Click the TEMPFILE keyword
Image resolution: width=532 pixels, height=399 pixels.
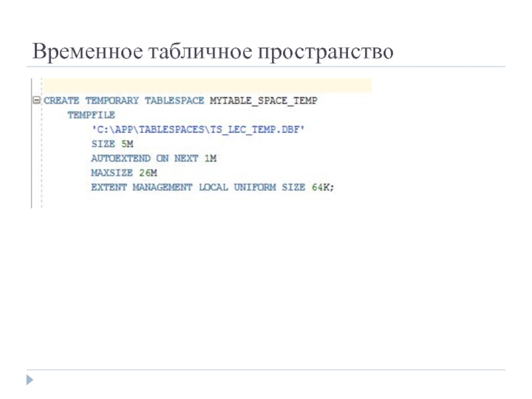tap(91, 115)
